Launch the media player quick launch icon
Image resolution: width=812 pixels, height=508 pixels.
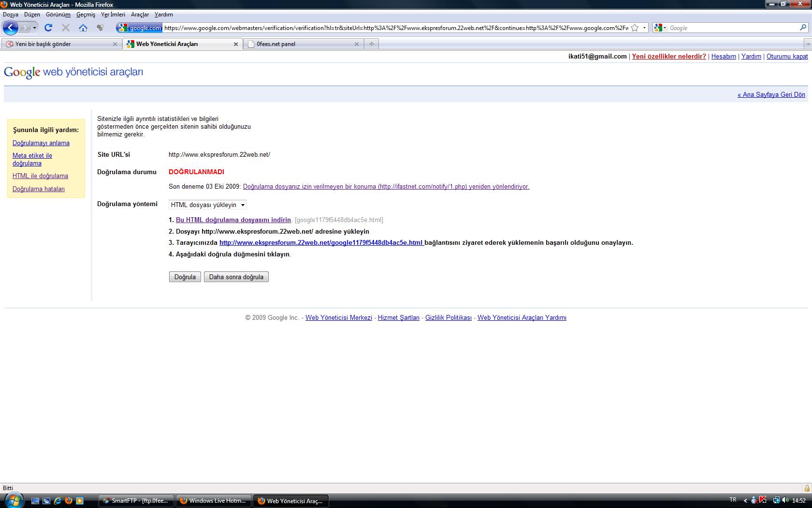click(x=80, y=501)
